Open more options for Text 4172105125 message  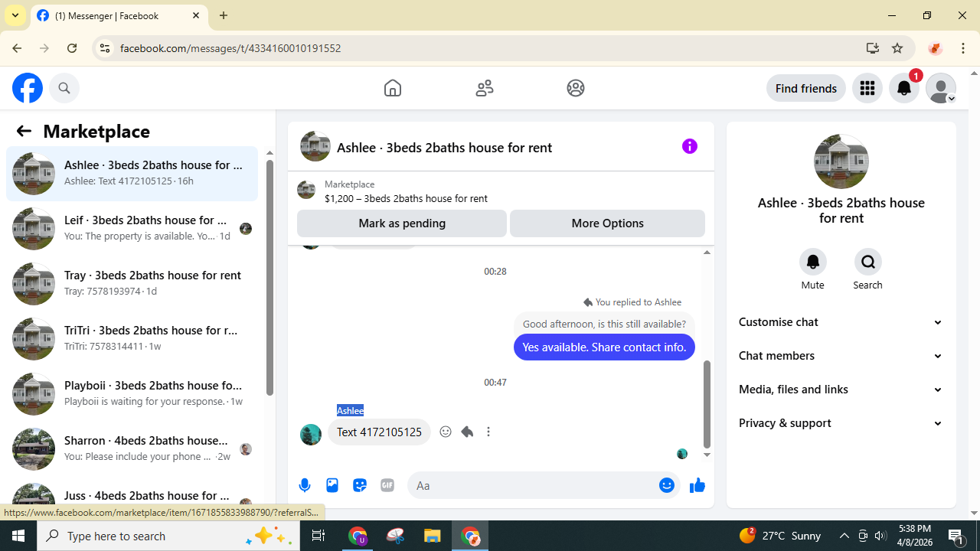pos(488,432)
